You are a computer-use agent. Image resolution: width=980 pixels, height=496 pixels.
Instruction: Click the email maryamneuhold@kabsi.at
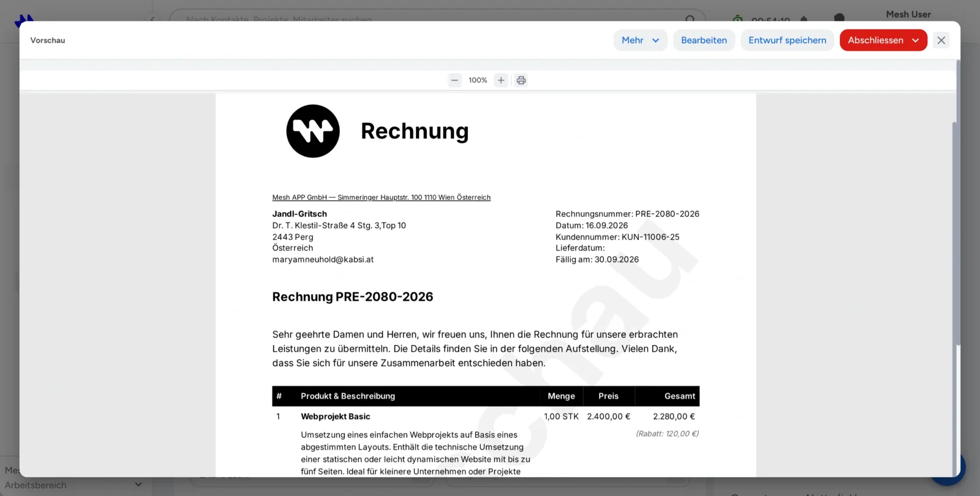point(323,259)
